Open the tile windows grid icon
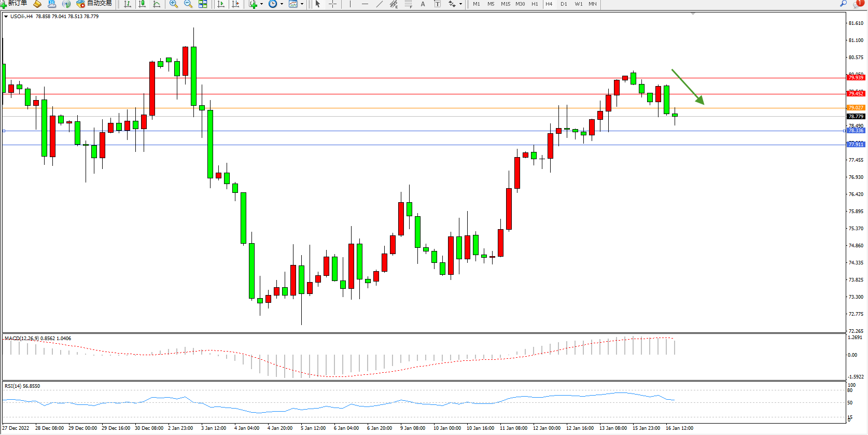 pos(203,4)
